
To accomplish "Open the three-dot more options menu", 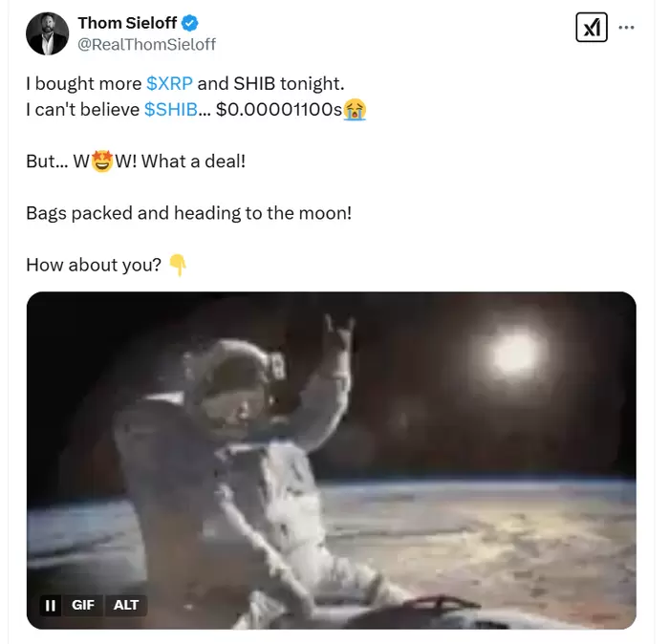I will [627, 28].
